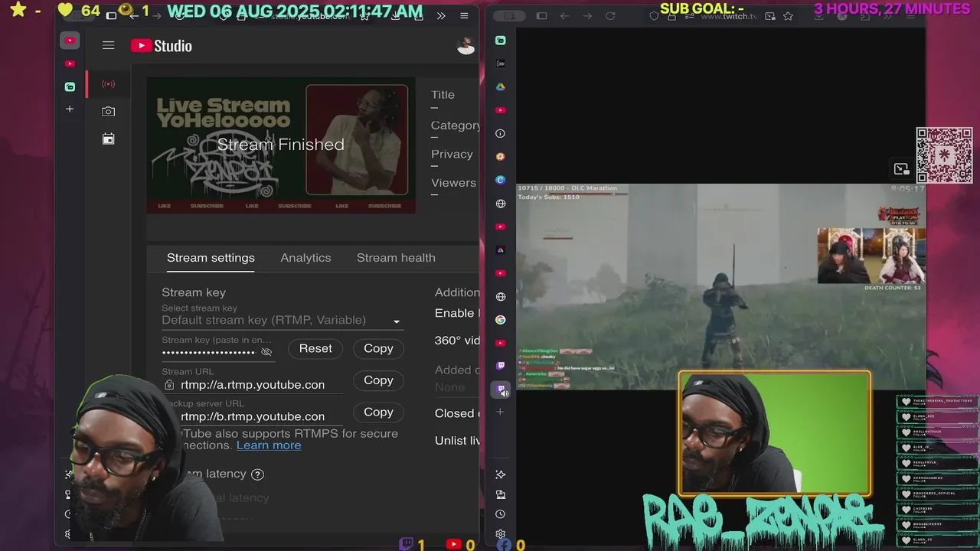The image size is (980, 551).
Task: Click the stream key password field
Action: (x=208, y=352)
